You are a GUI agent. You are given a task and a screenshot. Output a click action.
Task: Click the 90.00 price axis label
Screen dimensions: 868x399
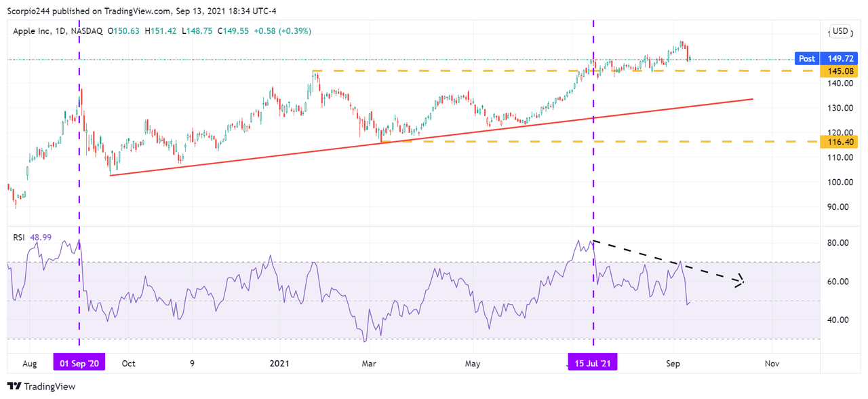(x=838, y=207)
